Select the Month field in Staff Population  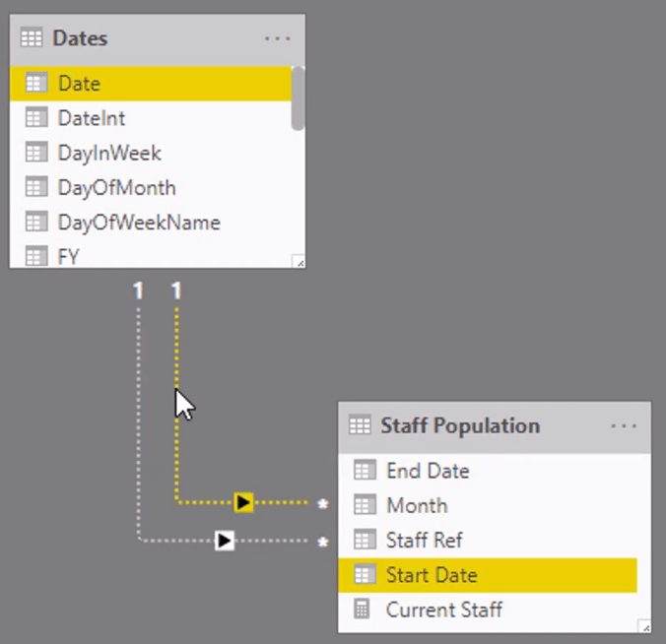coord(488,505)
